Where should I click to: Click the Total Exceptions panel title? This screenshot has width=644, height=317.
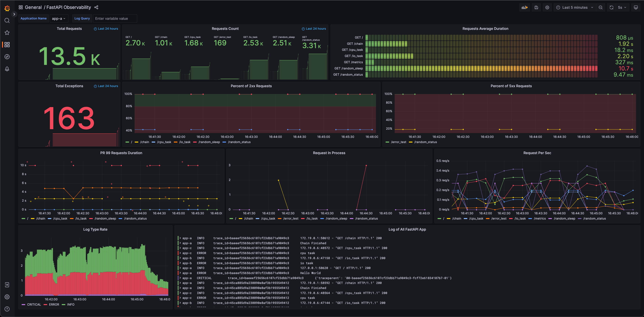(x=69, y=86)
